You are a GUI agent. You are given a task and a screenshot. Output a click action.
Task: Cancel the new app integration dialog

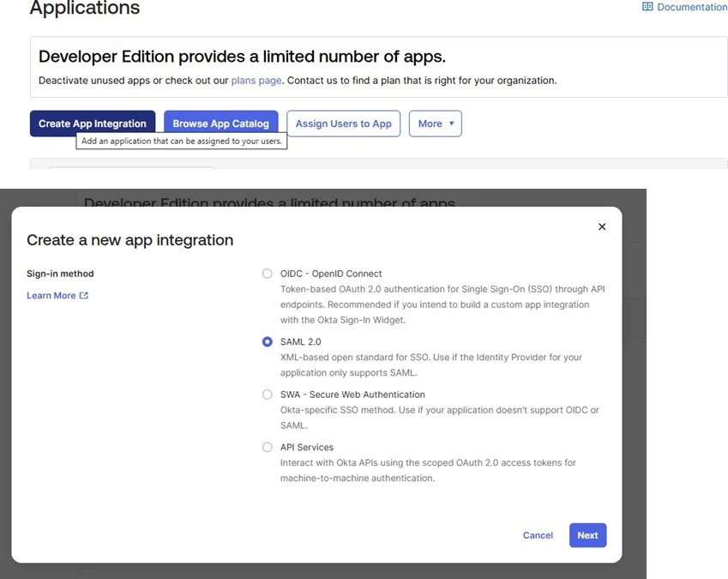click(x=538, y=535)
